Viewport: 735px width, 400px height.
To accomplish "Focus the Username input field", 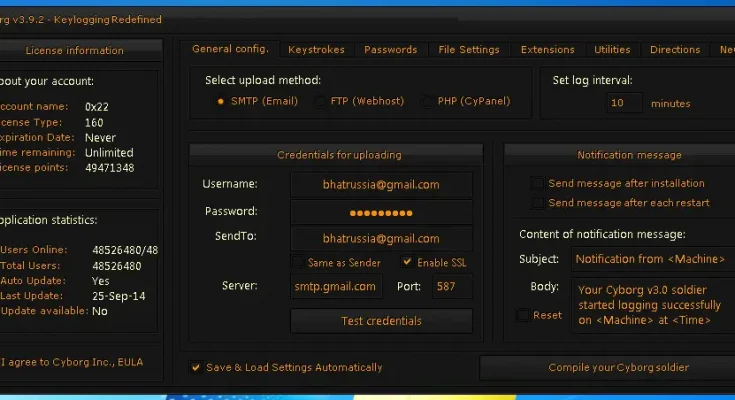I will pyautogui.click(x=381, y=185).
